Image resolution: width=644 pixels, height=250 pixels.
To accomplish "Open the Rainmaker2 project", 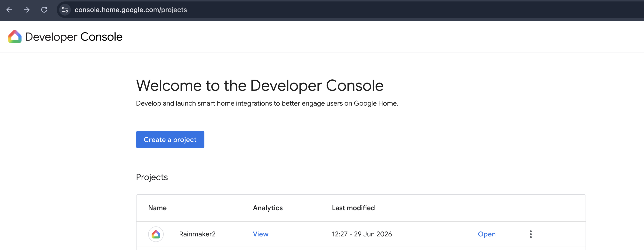I will click(486, 234).
